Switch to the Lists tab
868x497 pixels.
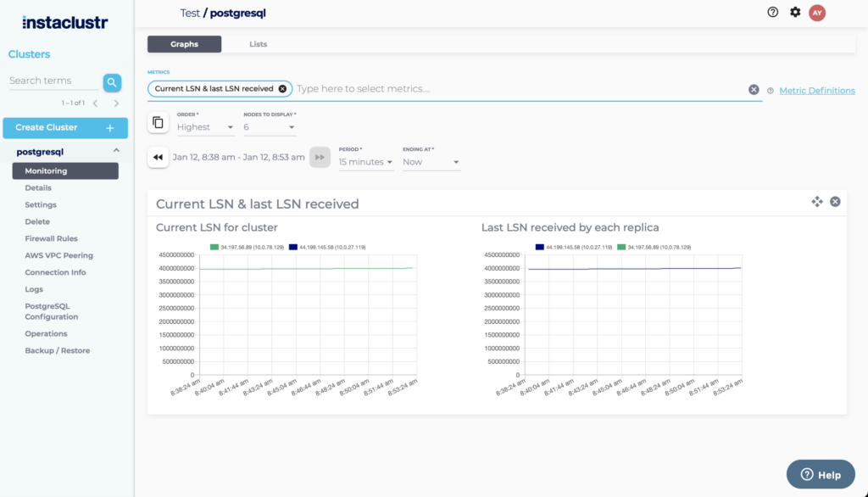[x=258, y=43]
